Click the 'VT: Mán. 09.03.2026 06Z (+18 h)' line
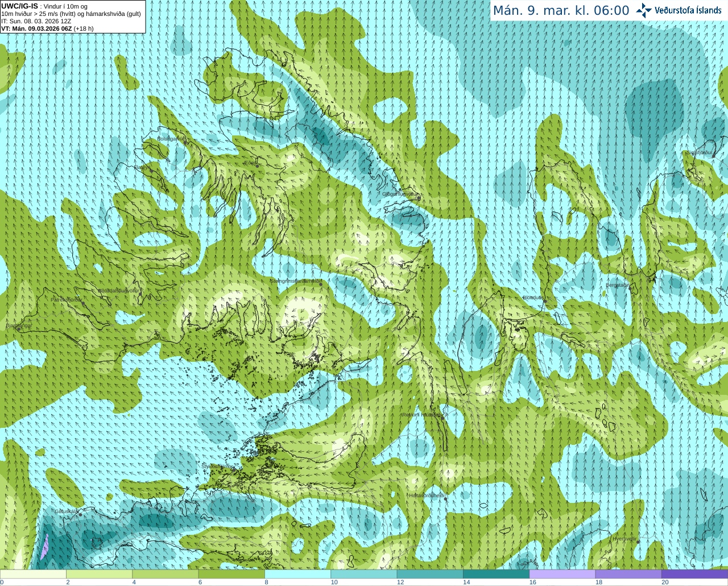Viewport: 728px width, 586px height. [47, 28]
